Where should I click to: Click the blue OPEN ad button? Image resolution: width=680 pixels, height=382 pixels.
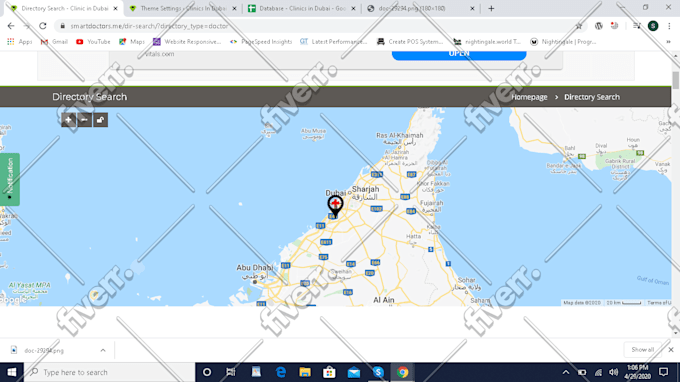coord(459,55)
